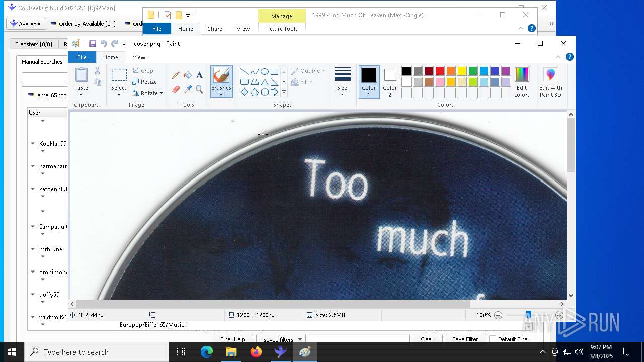
Task: Click the Copy icon in Clipboard group
Action: pyautogui.click(x=98, y=82)
